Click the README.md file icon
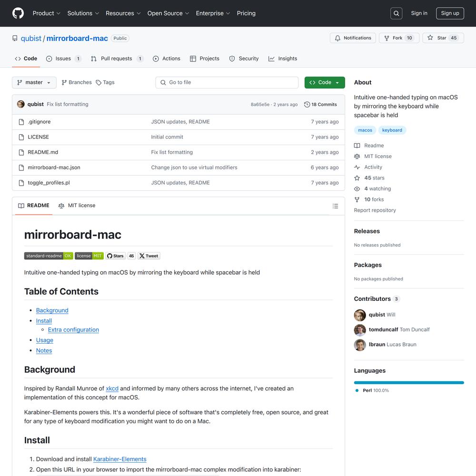Image resolution: width=476 pixels, height=476 pixels. (21, 152)
